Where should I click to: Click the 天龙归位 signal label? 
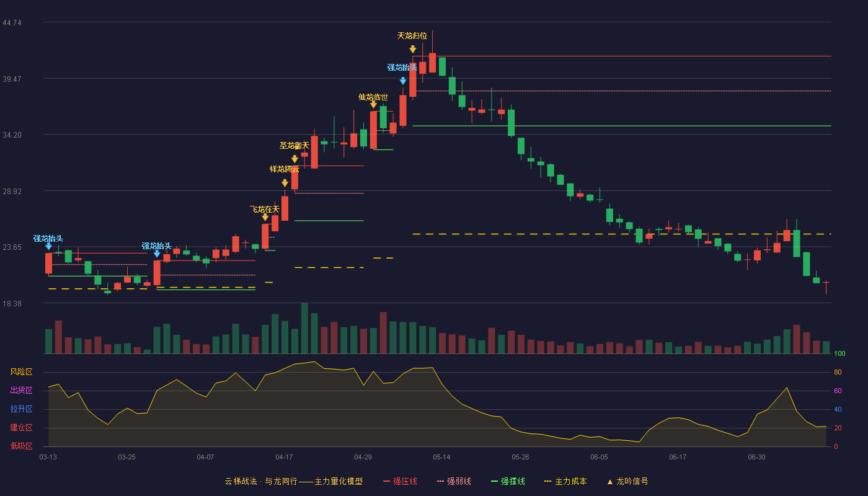[412, 36]
